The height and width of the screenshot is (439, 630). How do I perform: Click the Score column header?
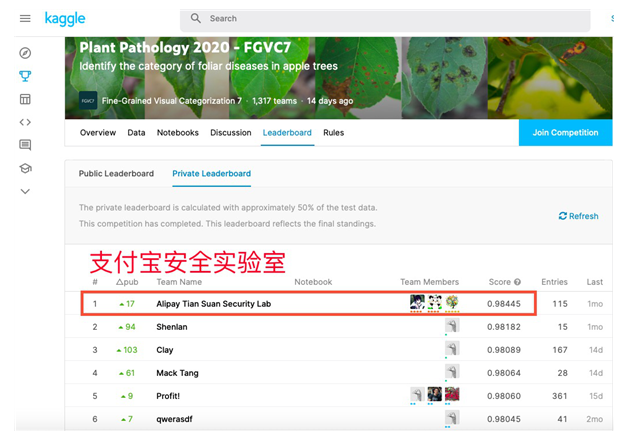point(499,282)
